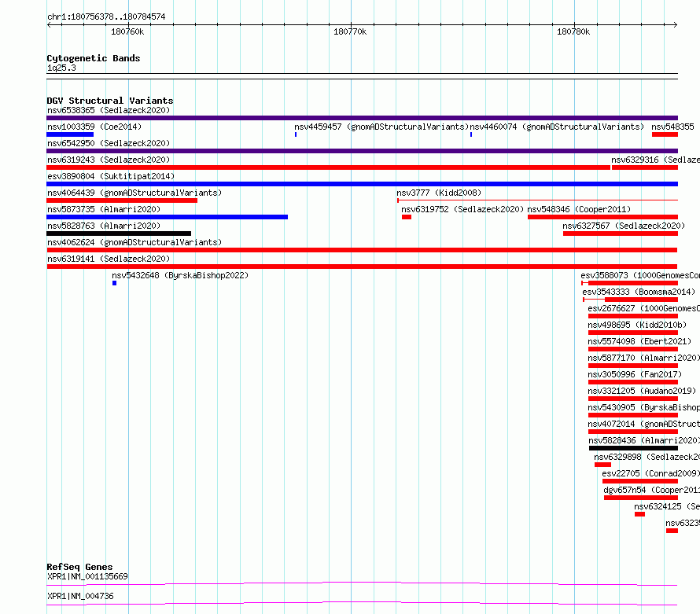This screenshot has width=700, height=614.
Task: Open the nsv4460074 (gnomADStructuralVariants) label
Action: coord(557,127)
